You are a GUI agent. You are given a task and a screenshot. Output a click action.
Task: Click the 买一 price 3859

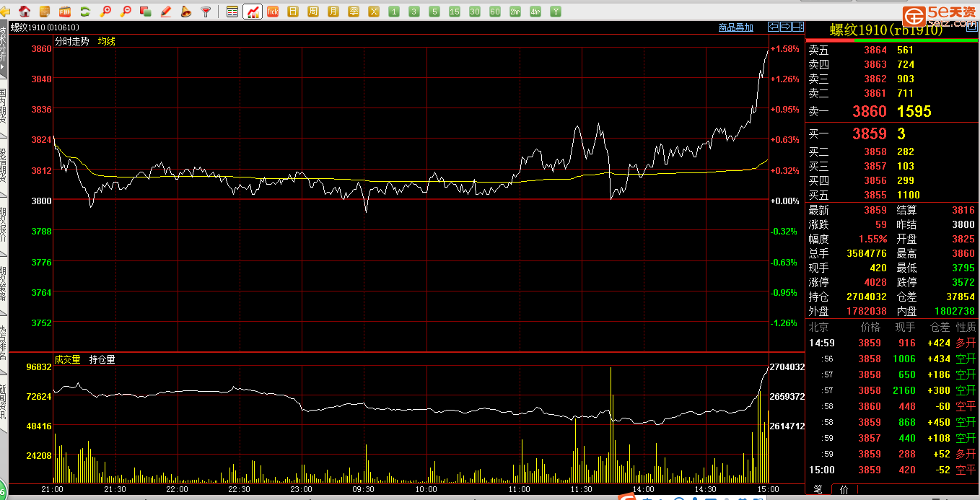[x=870, y=133]
